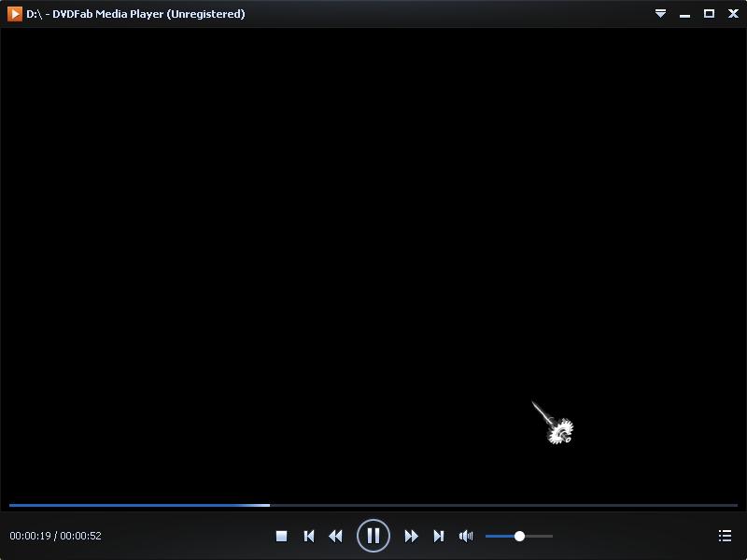
Task: Fast forward the video
Action: [x=411, y=536]
